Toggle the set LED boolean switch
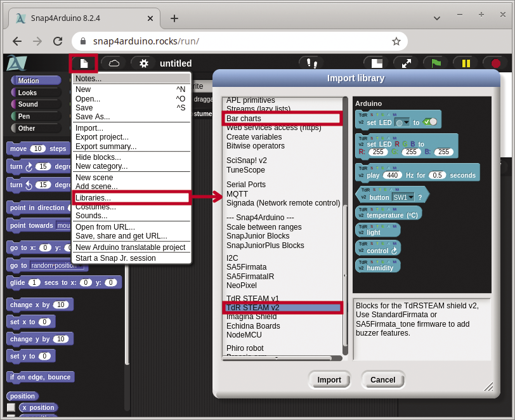 click(430, 122)
